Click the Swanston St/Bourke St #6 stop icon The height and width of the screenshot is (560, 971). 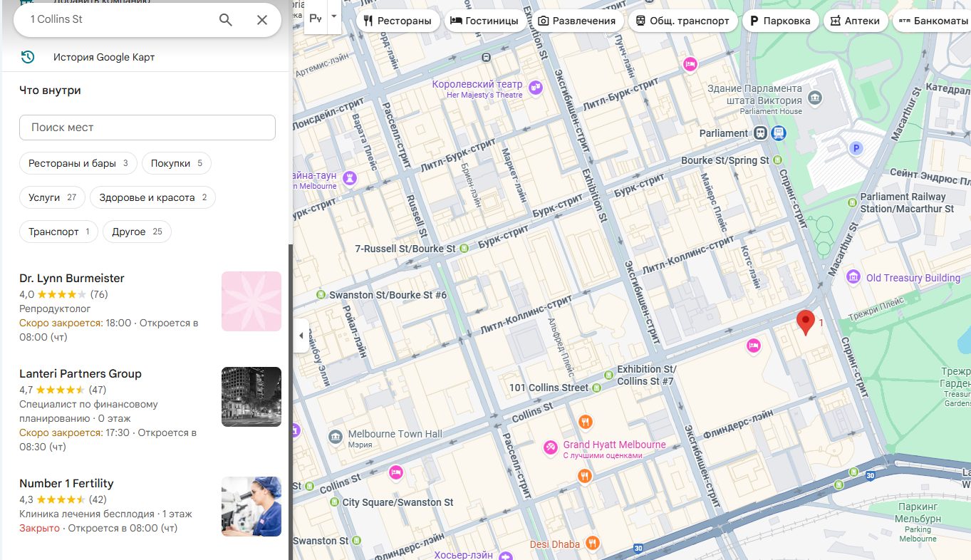[x=321, y=294]
